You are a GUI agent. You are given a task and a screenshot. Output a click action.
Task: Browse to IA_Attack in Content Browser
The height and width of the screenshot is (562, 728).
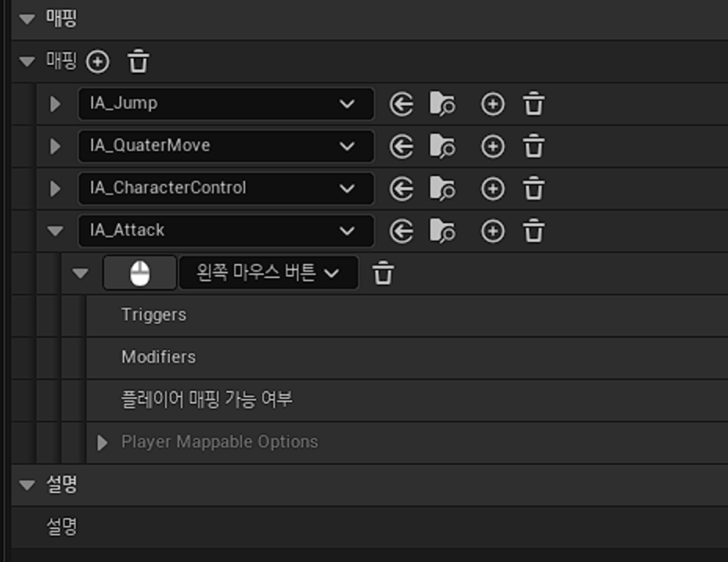[442, 231]
